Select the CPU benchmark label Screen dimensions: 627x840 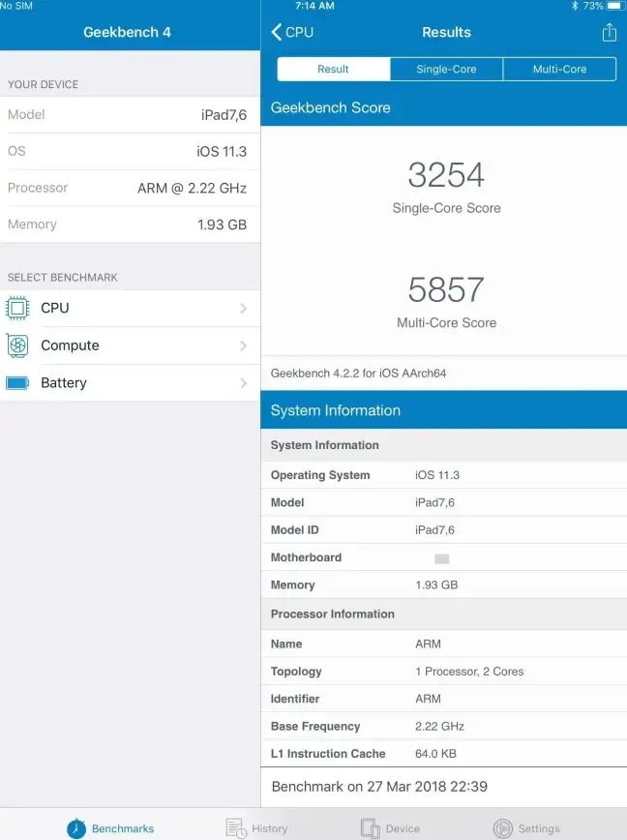click(x=55, y=308)
